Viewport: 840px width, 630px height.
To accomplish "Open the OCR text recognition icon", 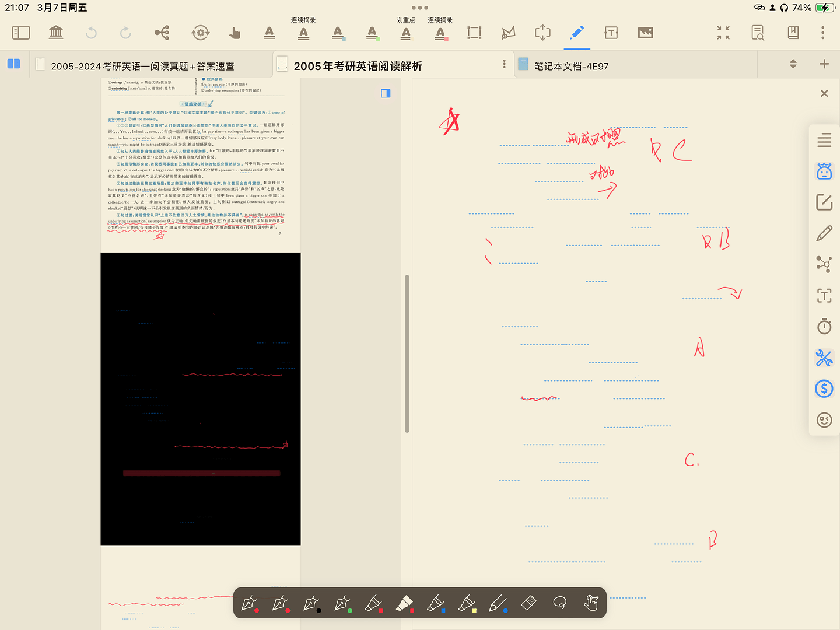I will click(824, 296).
